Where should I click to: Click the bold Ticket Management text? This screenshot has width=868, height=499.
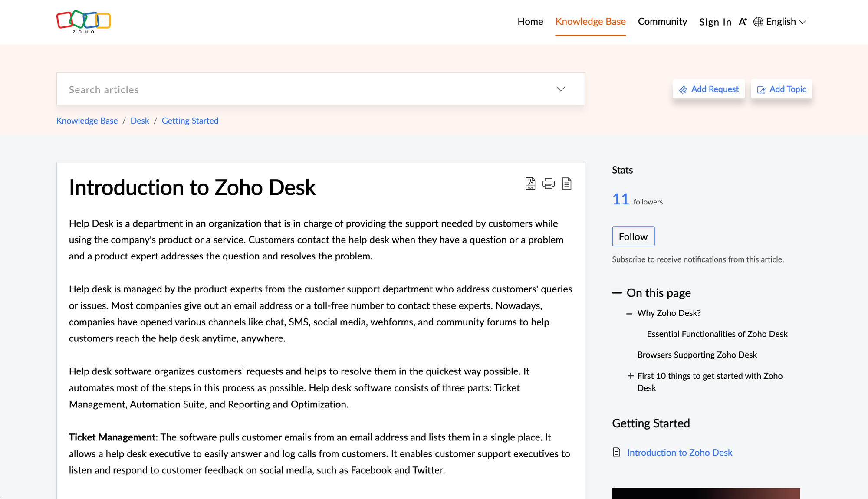point(112,437)
